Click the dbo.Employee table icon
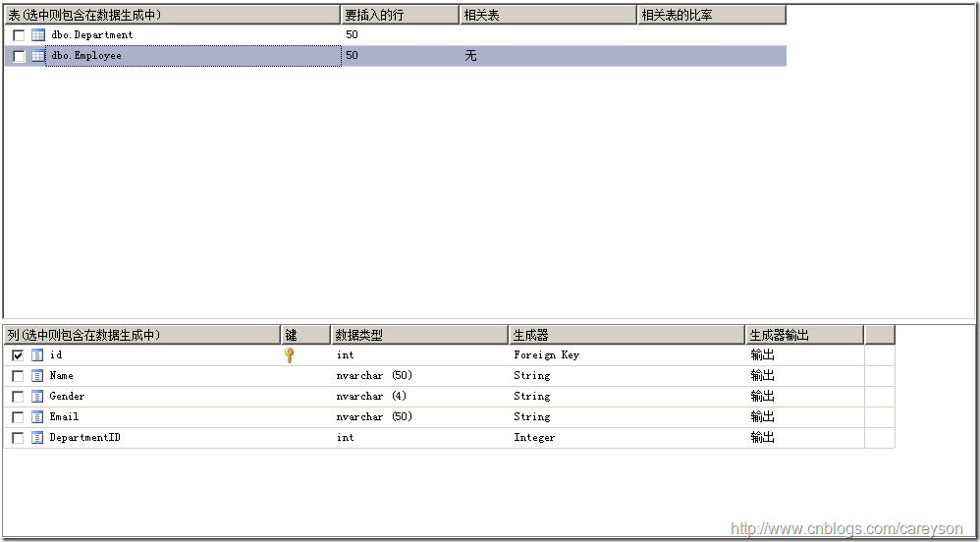Image resolution: width=980 pixels, height=542 pixels. [38, 56]
